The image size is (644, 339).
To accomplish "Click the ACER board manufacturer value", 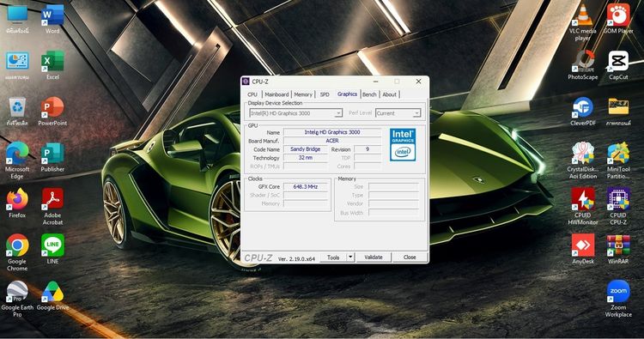I will pyautogui.click(x=332, y=141).
